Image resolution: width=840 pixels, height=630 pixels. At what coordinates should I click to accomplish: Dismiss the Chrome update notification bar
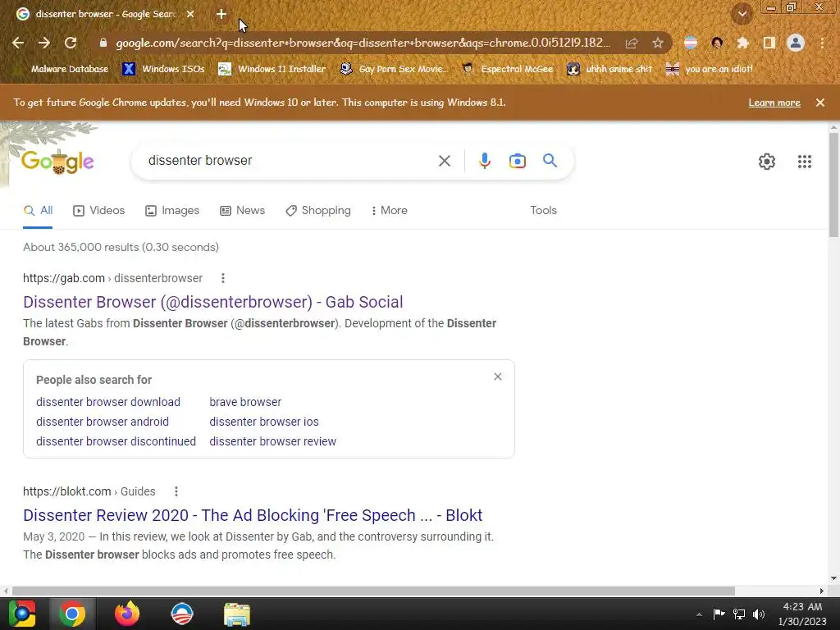click(x=820, y=103)
